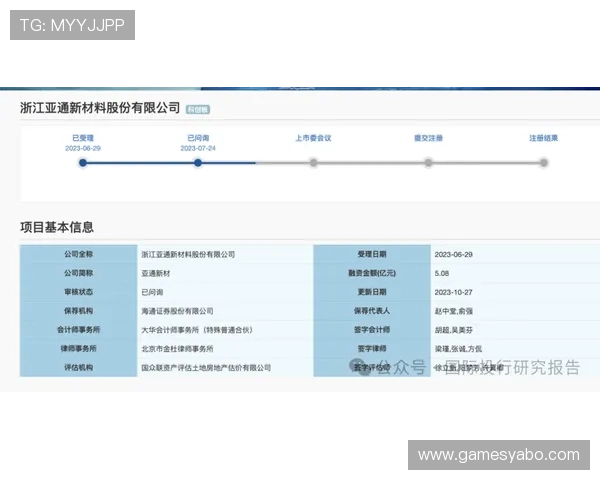Click the update date value 2023-10-27
Screen dimensions: 600x480
453,292
